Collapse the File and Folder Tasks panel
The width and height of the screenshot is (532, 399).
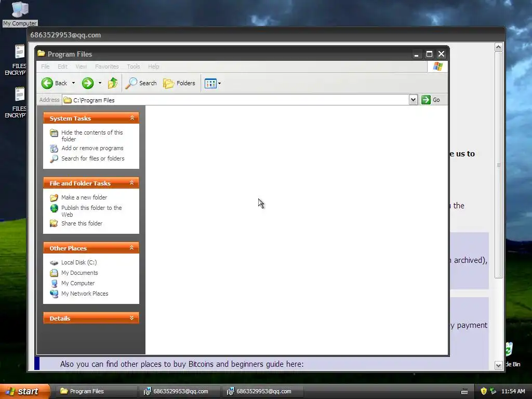132,183
